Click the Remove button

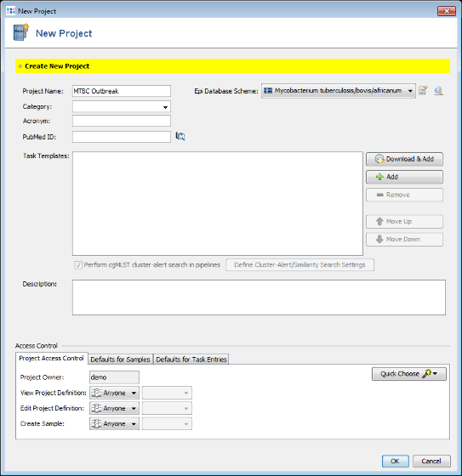click(404, 195)
